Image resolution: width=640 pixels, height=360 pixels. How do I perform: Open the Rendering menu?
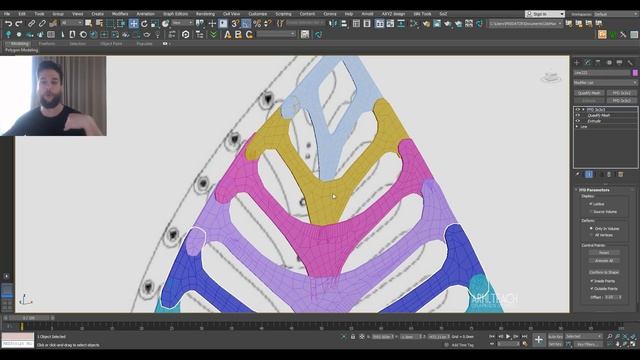click(205, 14)
